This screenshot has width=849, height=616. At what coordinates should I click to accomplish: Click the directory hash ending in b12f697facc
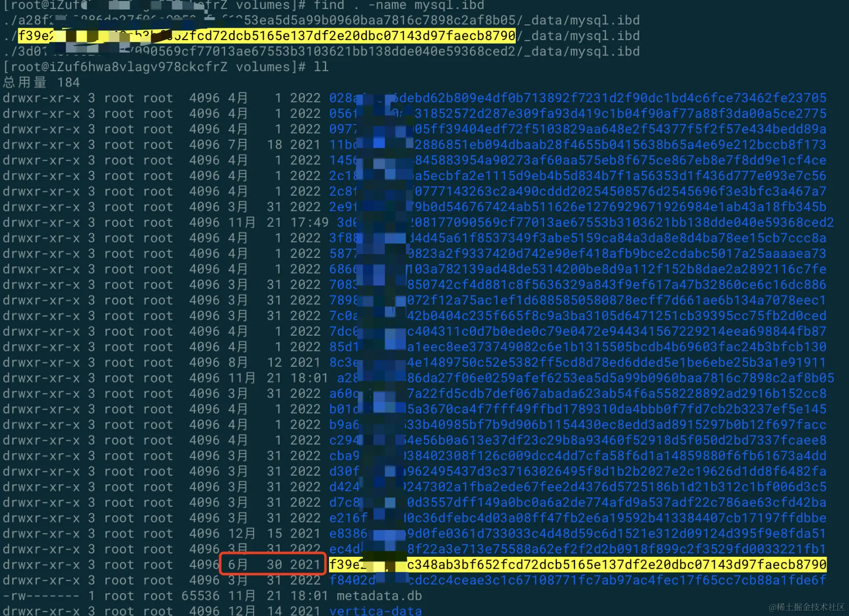click(x=578, y=425)
